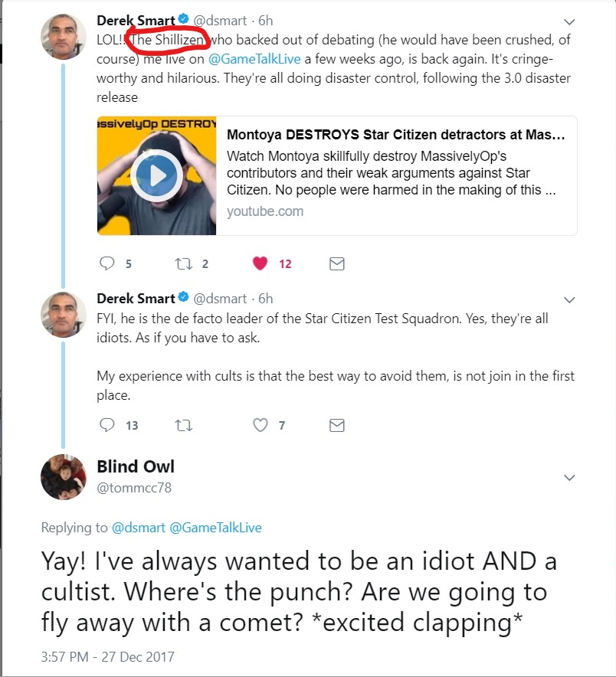
Task: Click envelope icon on second tweet
Action: coord(336,424)
